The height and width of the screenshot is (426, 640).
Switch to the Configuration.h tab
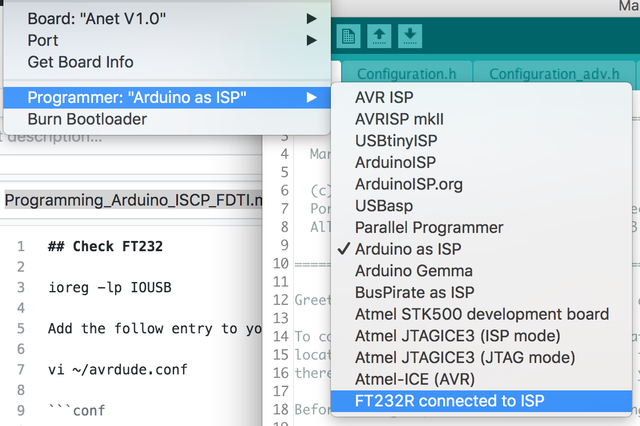click(x=407, y=74)
